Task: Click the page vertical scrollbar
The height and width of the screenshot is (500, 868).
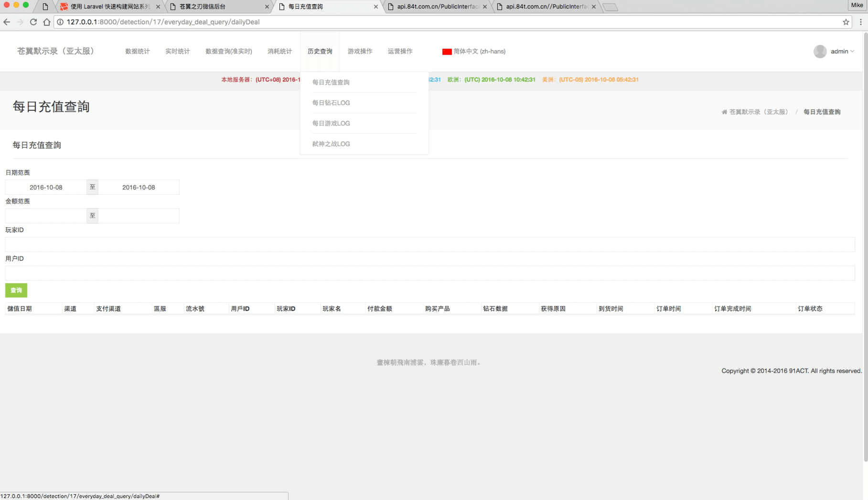Action: pyautogui.click(x=865, y=239)
